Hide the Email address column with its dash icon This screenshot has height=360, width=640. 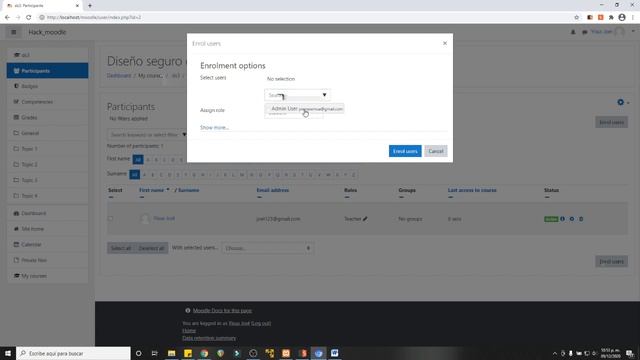tap(259, 197)
